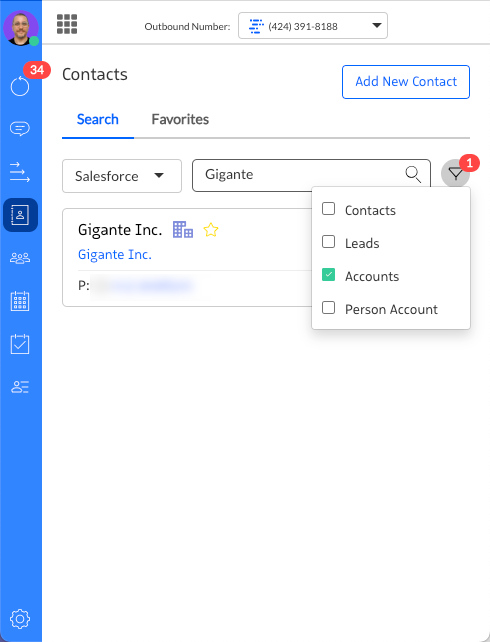Open the calendar grid icon in sidebar
The image size is (490, 642).
20,301
